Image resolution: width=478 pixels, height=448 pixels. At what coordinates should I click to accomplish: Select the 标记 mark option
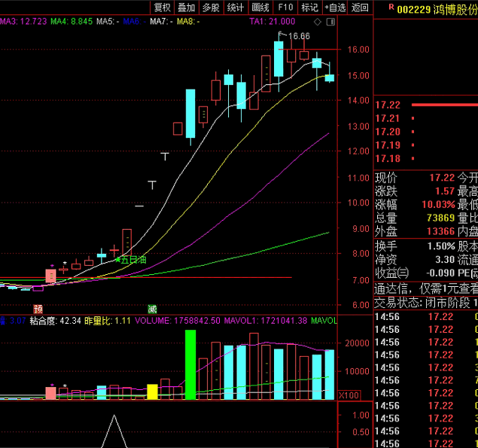pyautogui.click(x=310, y=8)
